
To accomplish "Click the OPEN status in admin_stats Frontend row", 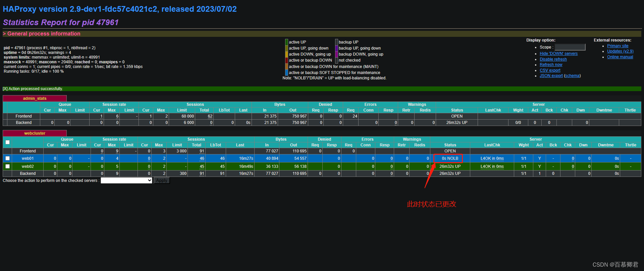I will click(457, 116).
